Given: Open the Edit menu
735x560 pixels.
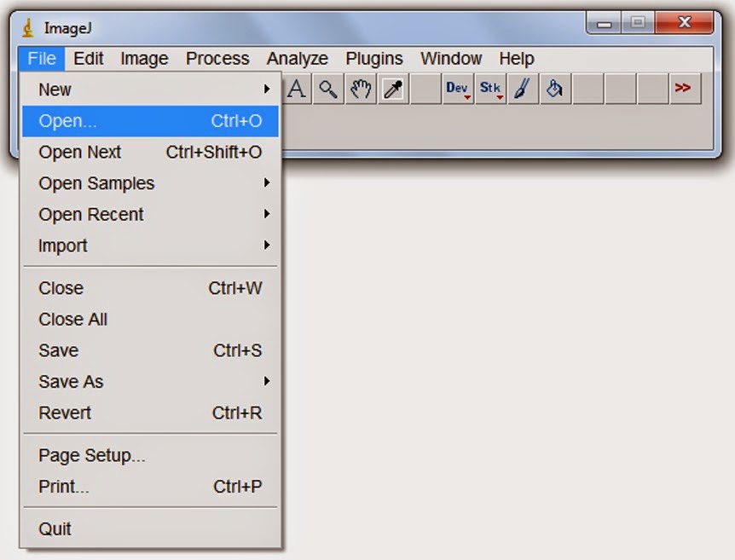Looking at the screenshot, I should click(88, 59).
